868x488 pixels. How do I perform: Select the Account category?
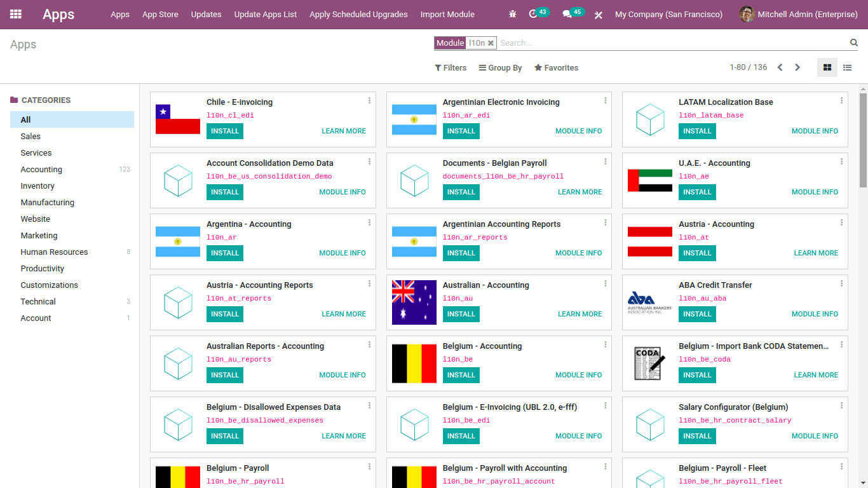tap(72, 318)
